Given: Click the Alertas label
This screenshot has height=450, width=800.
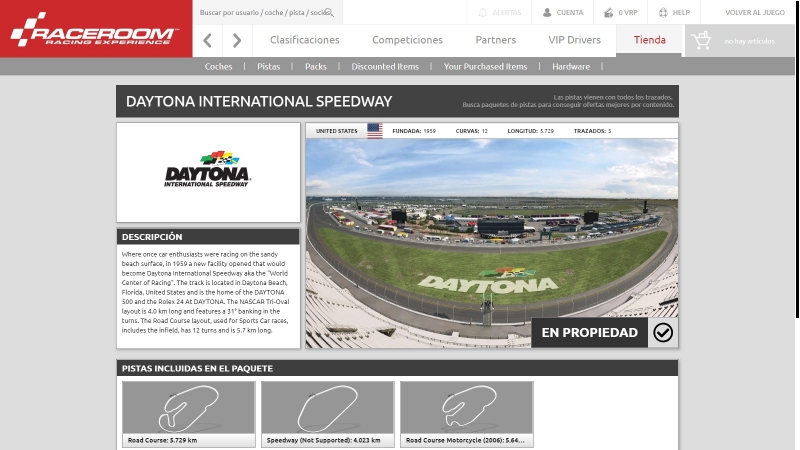Looking at the screenshot, I should [507, 13].
